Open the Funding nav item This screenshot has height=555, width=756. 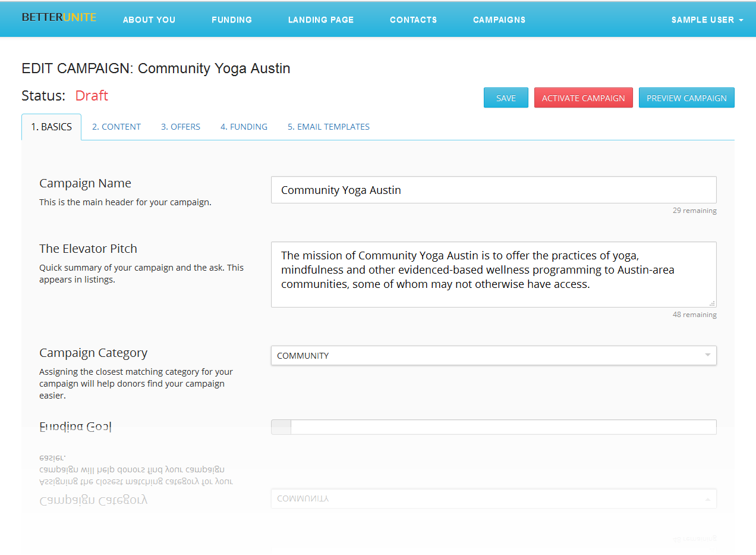232,20
